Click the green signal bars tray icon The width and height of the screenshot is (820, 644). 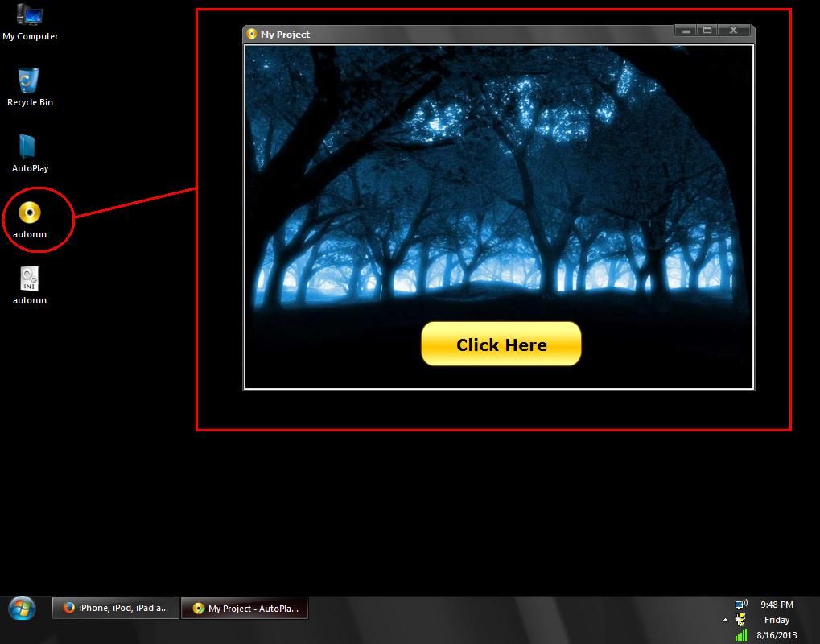pyautogui.click(x=740, y=635)
